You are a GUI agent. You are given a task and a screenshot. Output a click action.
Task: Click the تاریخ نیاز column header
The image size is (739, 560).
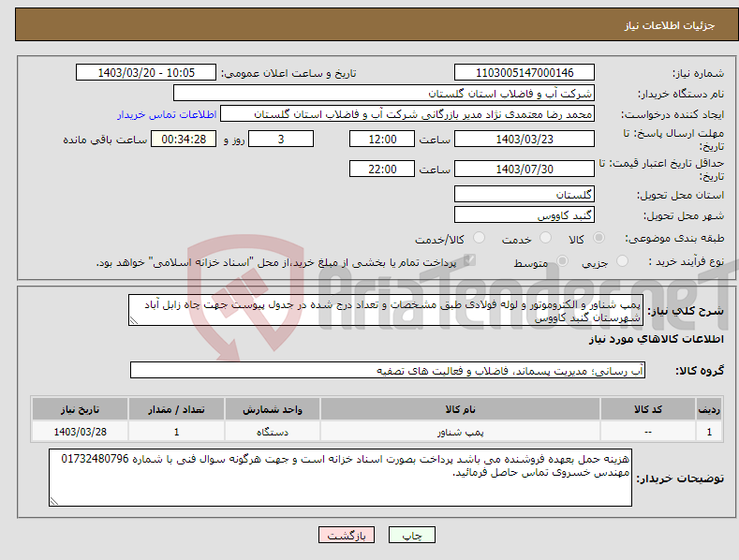tap(81, 409)
